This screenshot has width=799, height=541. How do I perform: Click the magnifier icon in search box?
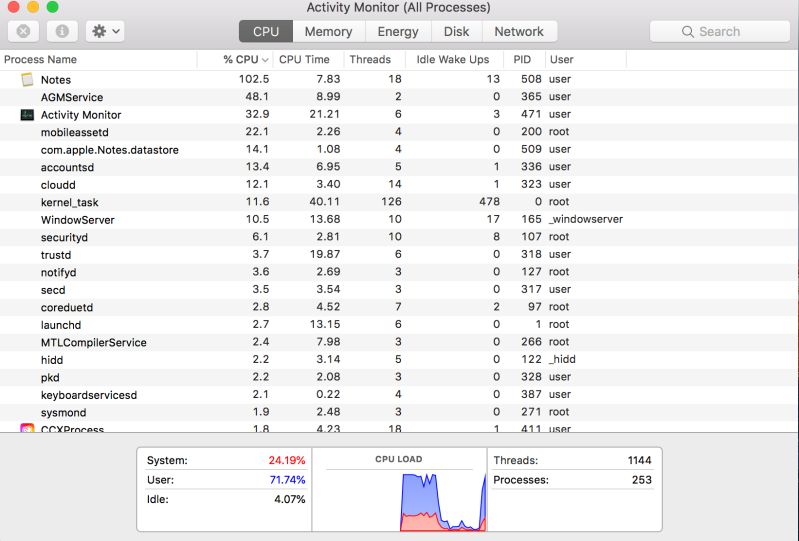687,32
